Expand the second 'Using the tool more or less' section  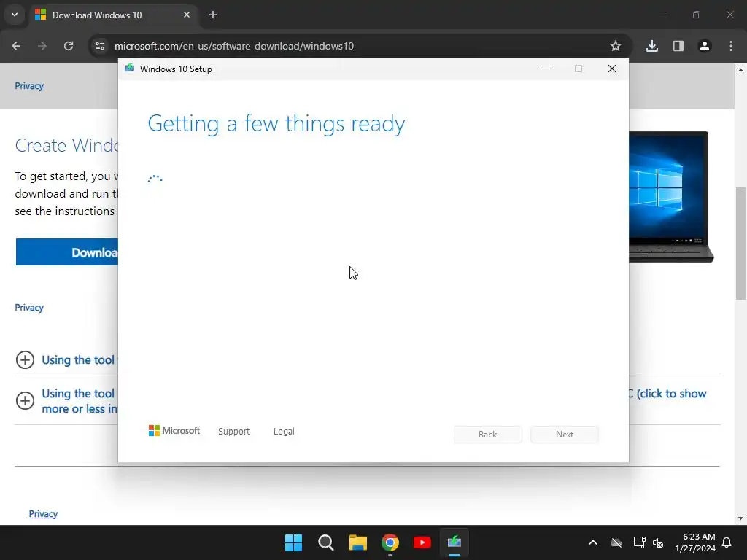click(x=25, y=400)
